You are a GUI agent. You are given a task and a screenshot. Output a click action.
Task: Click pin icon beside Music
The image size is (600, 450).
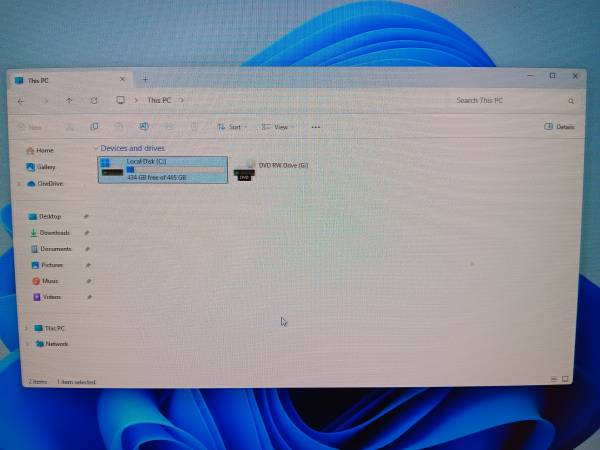(x=88, y=281)
